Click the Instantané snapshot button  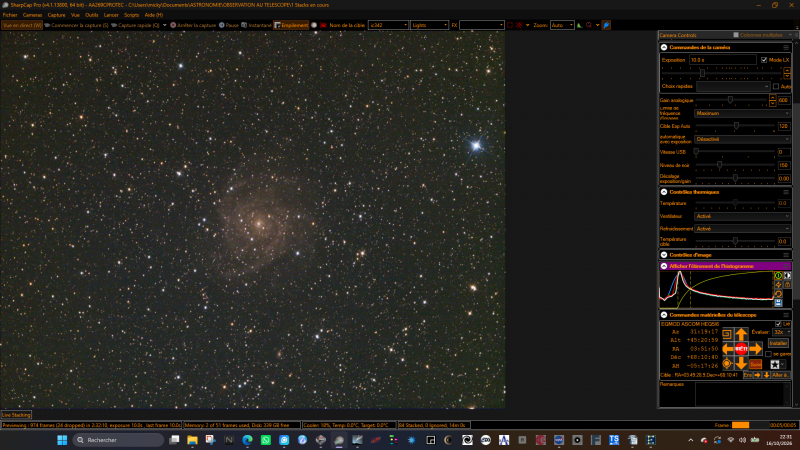(x=257, y=25)
